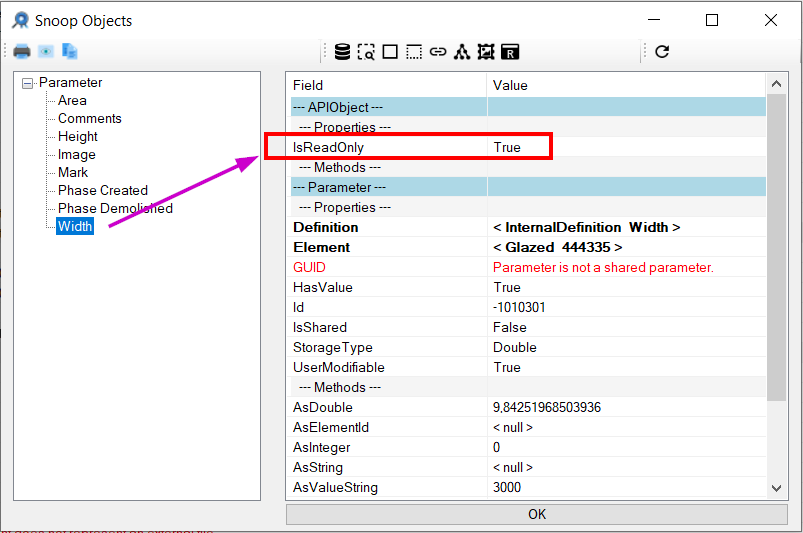The image size is (803, 533).
Task: Click the snoop application R icon
Action: pyautogui.click(x=510, y=52)
